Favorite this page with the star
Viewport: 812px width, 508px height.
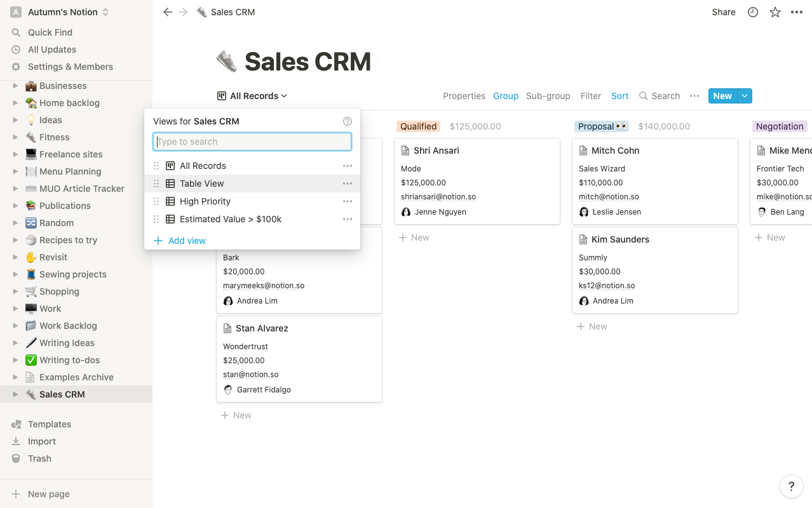click(775, 12)
